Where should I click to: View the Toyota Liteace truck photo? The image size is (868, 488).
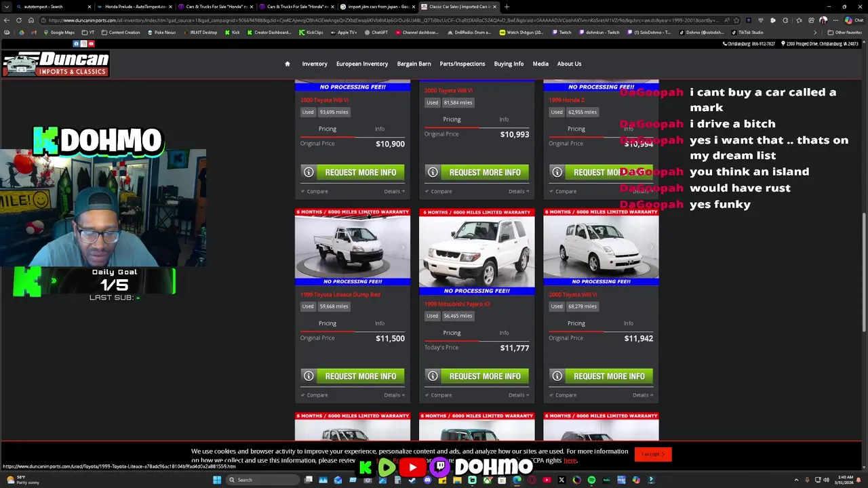pos(353,247)
